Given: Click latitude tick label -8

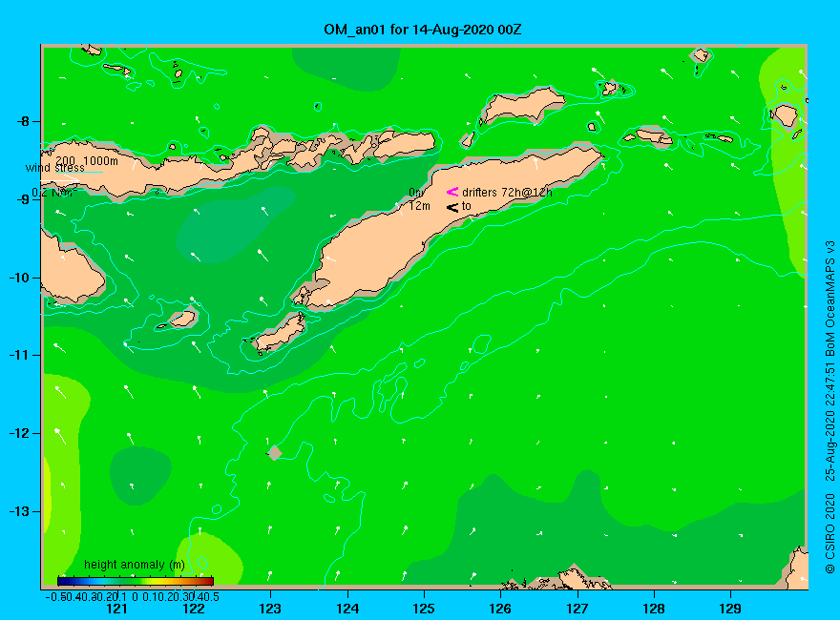Looking at the screenshot, I should tap(23, 121).
